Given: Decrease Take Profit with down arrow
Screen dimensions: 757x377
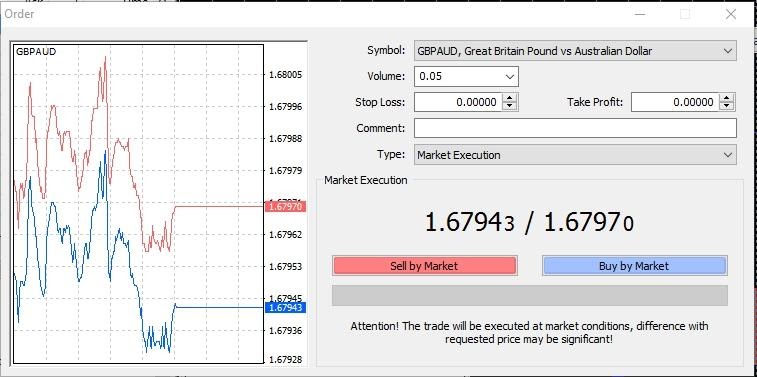Looking at the screenshot, I should pyautogui.click(x=727, y=106).
